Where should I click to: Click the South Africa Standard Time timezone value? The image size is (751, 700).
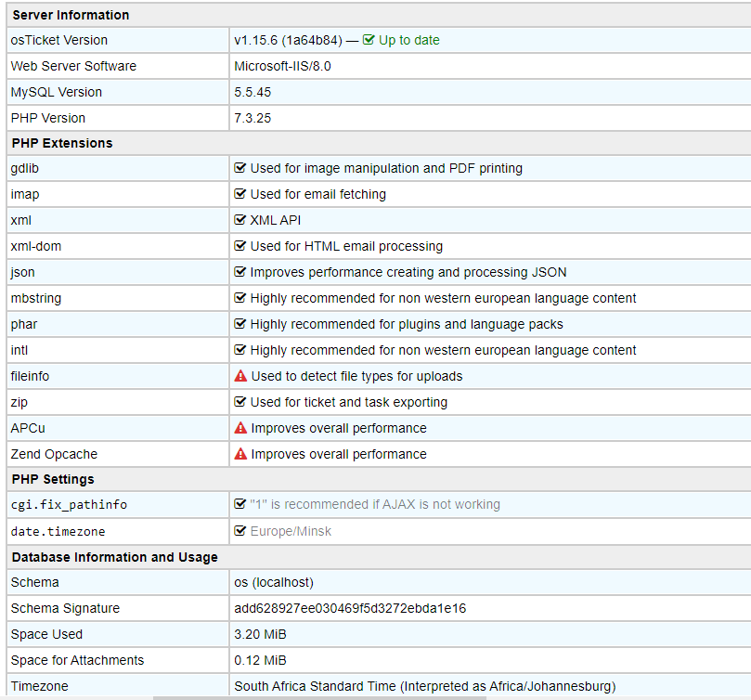point(424,686)
